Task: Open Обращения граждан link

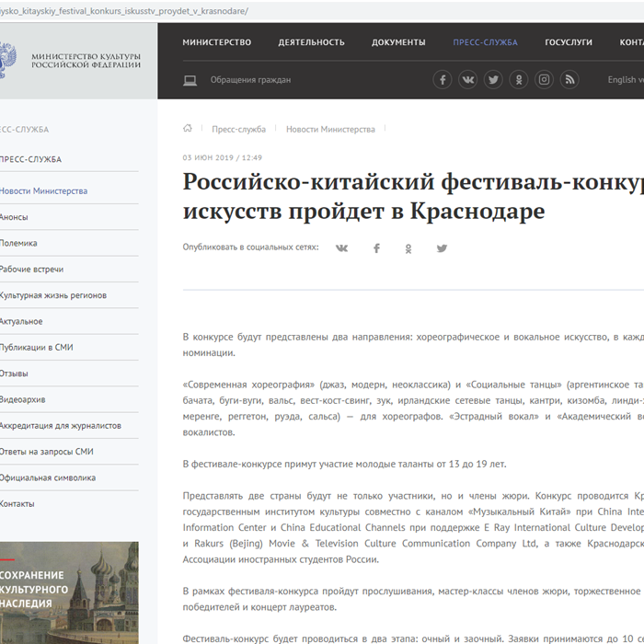Action: point(250,80)
